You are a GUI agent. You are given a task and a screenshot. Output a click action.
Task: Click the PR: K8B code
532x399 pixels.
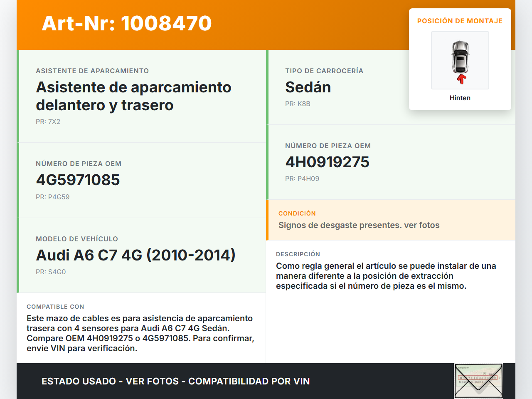[298, 104]
